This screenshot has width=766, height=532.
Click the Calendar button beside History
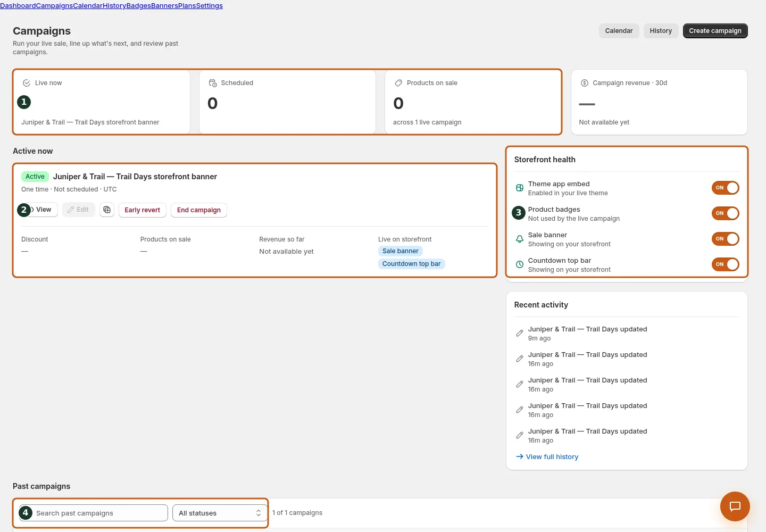click(x=619, y=31)
